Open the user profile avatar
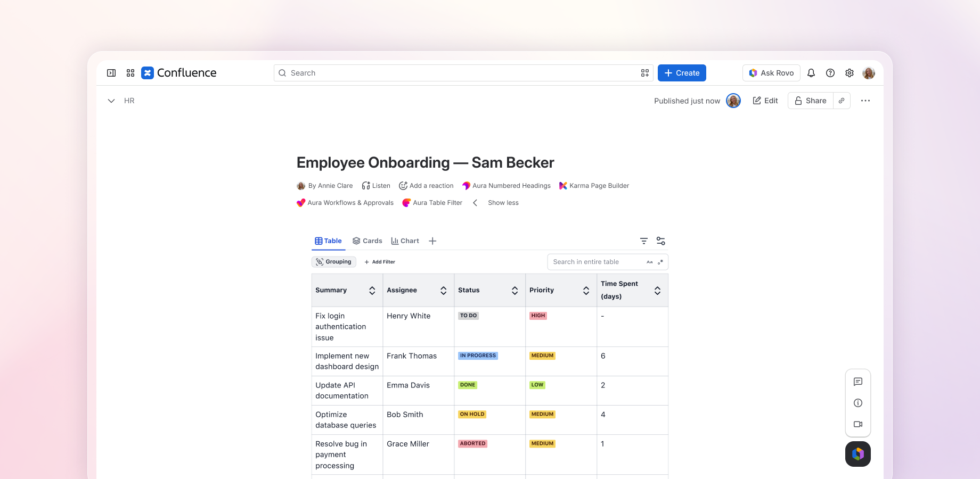Viewport: 980px width, 479px height. coord(869,73)
